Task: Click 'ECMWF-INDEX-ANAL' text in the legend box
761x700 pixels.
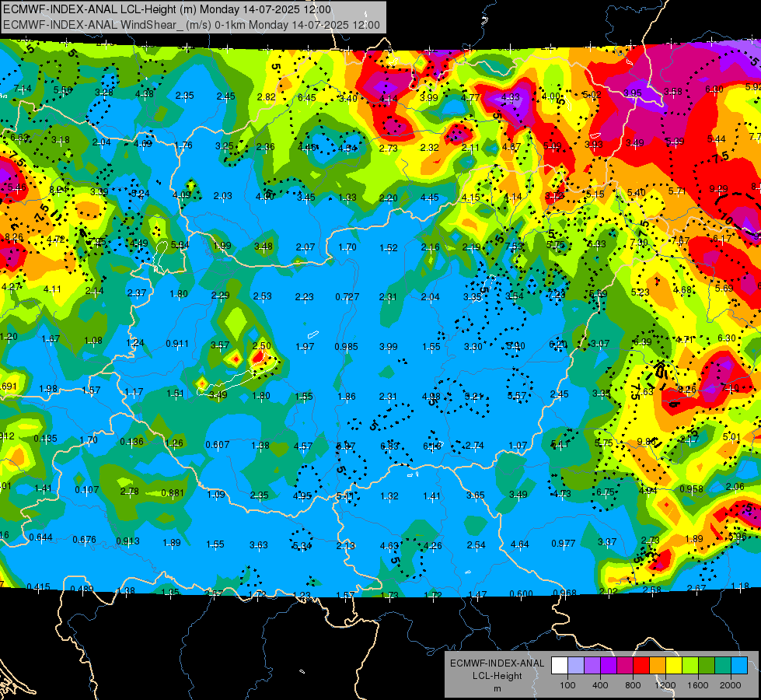Action: [497, 663]
